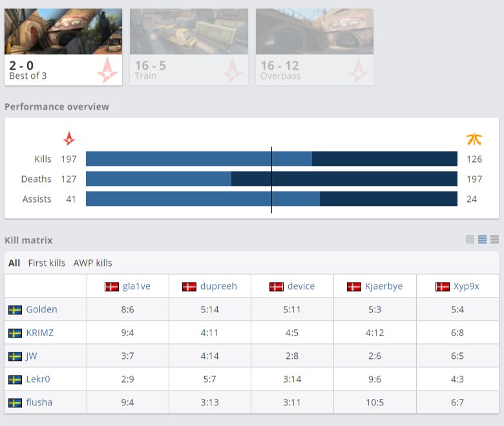Click the Danish flag beside Kjaerbye
This screenshot has height=426, width=504.
[x=354, y=287]
